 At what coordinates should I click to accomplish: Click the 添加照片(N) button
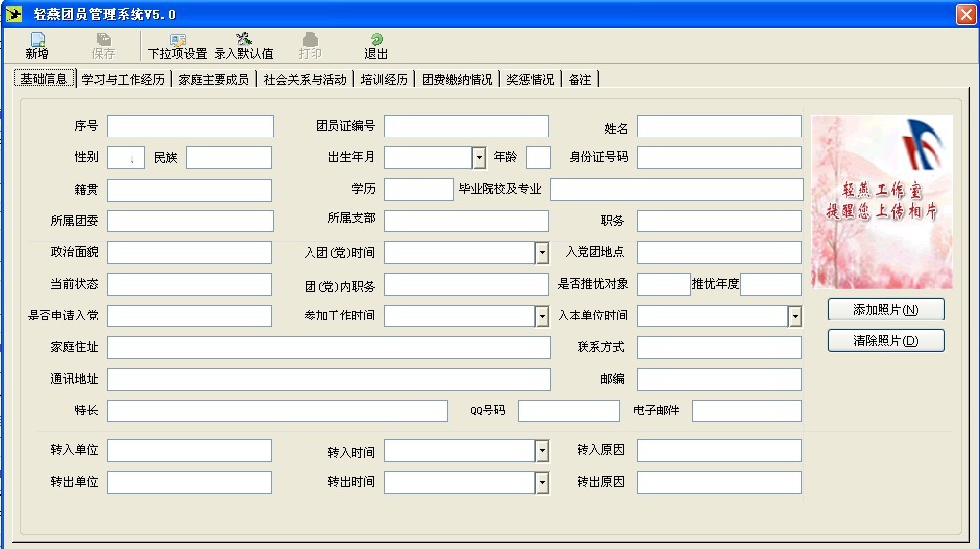click(x=886, y=309)
